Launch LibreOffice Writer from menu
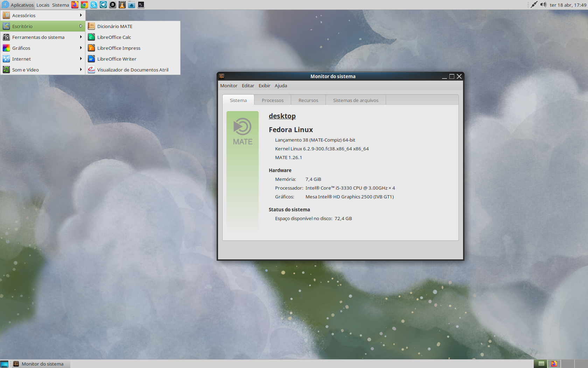The height and width of the screenshot is (368, 588). (133, 59)
